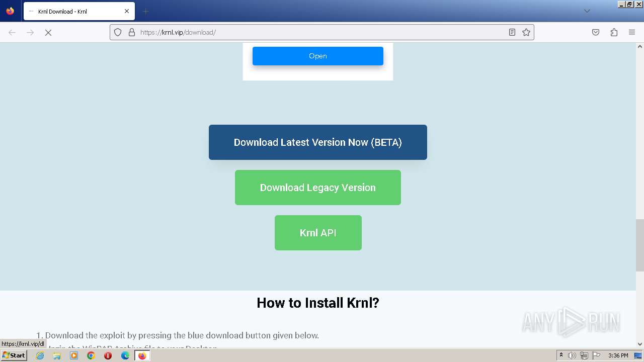This screenshot has height=362, width=644.
Task: Open the Windows Start menu
Action: pyautogui.click(x=14, y=355)
